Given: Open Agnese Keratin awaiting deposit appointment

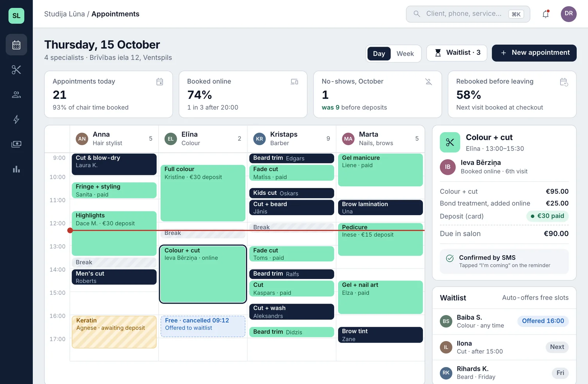Looking at the screenshot, I should coord(114,332).
